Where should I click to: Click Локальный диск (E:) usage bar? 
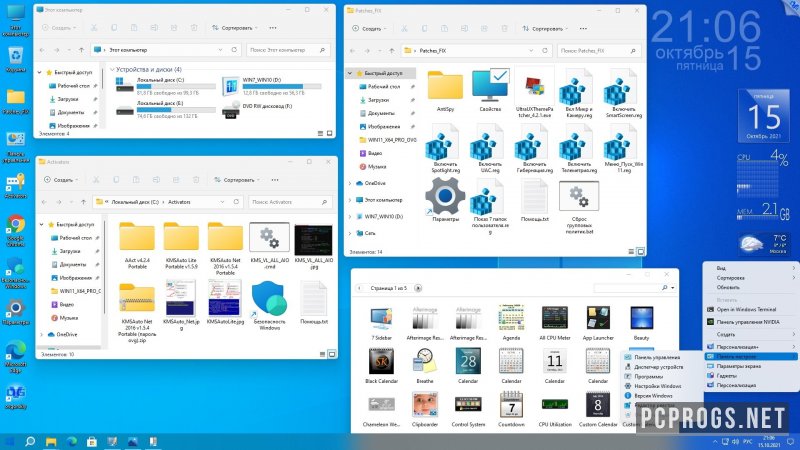click(176, 110)
